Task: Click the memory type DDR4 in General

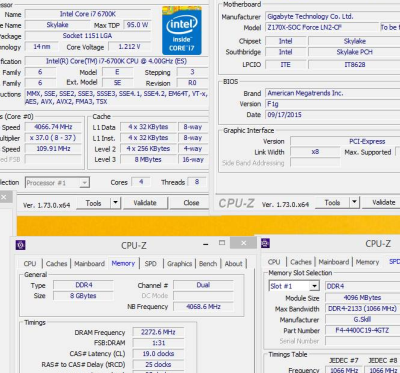Action: click(x=83, y=285)
